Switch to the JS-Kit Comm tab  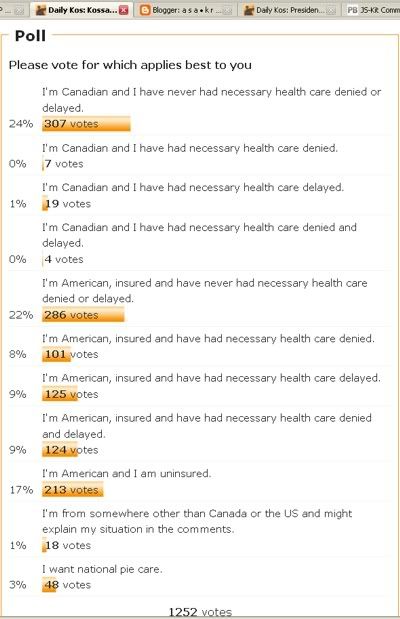click(x=371, y=10)
